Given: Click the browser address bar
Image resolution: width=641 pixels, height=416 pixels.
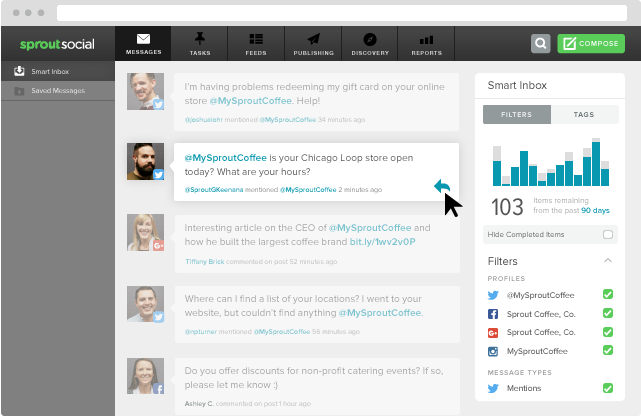Looking at the screenshot, I should pos(342,13).
